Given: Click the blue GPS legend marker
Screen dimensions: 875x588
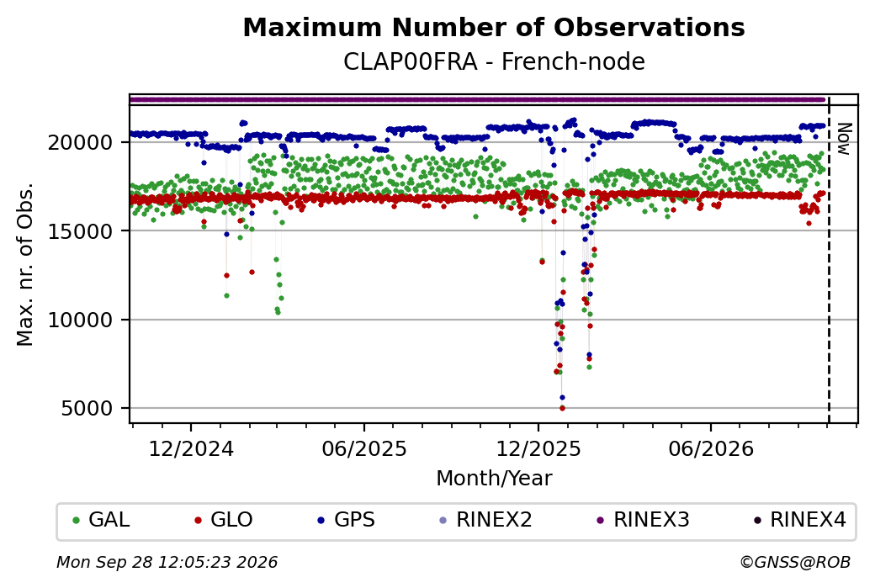Looking at the screenshot, I should [x=321, y=521].
